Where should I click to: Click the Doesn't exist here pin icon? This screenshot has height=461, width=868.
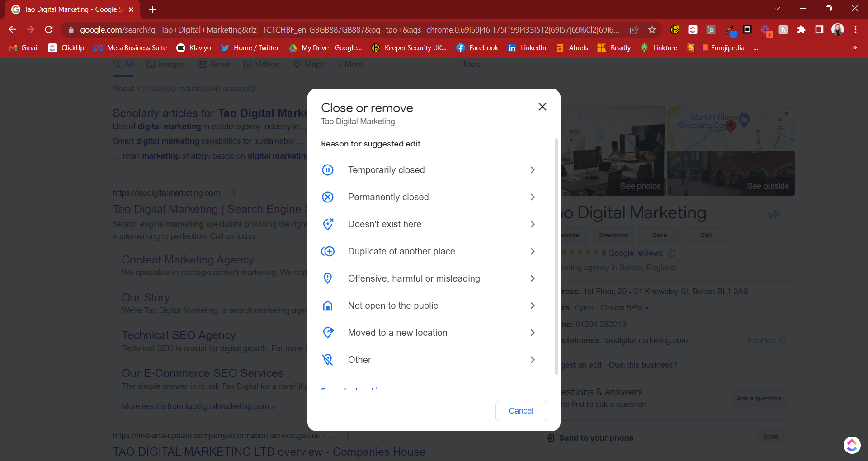pos(328,224)
